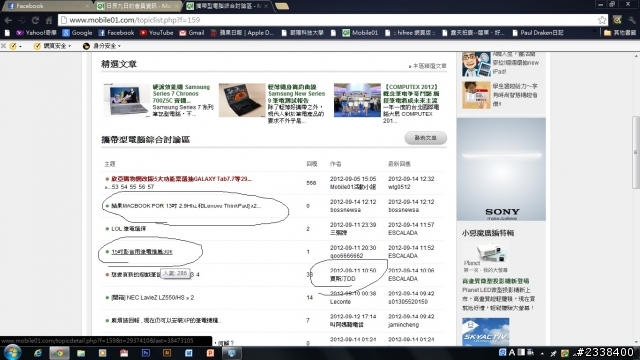Open the MACBOOK and Lenovo ThinkPad topic
Viewport: 640px width, 360px height.
click(186, 206)
